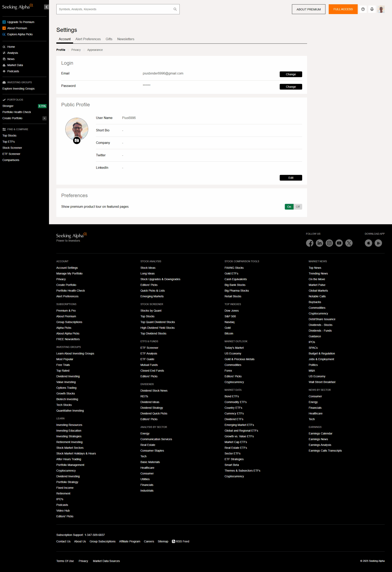Image resolution: width=392 pixels, height=572 pixels.
Task: Switch to Alert Preferences tab
Action: click(88, 39)
